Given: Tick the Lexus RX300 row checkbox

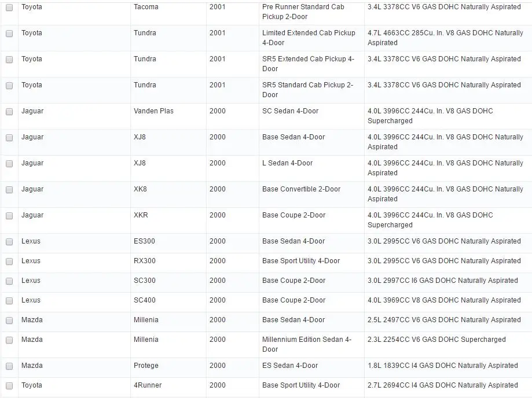Looking at the screenshot, I should pos(9,261).
